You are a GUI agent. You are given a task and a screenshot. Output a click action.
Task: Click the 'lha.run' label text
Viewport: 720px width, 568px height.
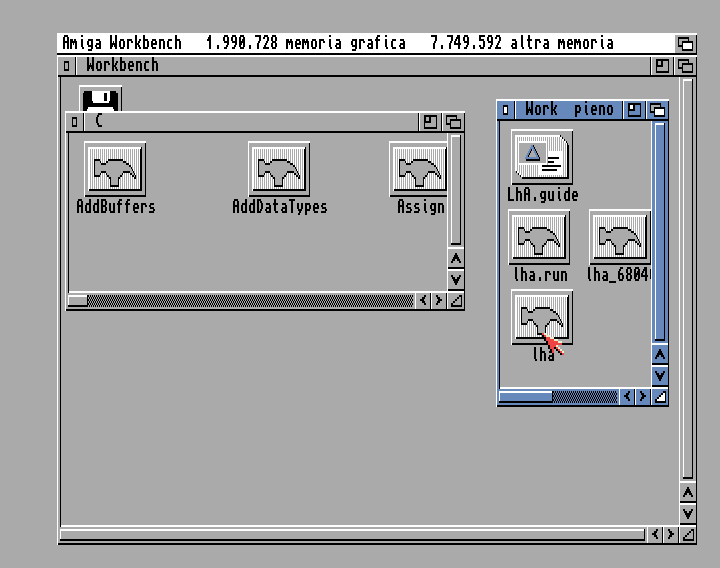(x=540, y=275)
